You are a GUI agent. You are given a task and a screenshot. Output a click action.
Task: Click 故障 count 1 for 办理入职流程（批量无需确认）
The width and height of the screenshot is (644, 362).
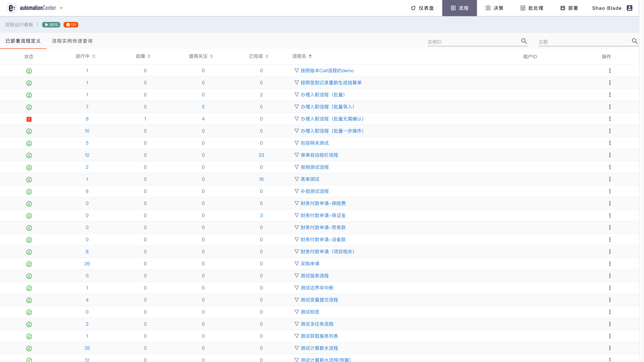pos(145,119)
